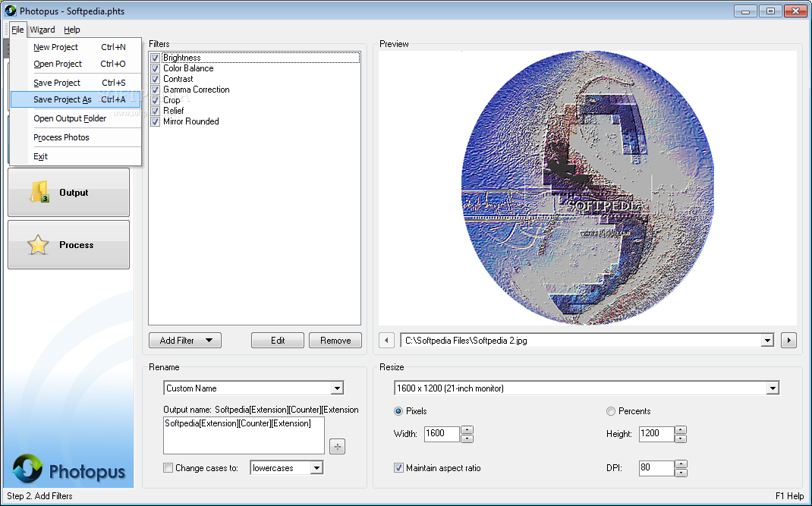Decrease Height with the down stepper
Viewport: 812px width, 506px height.
(x=681, y=438)
